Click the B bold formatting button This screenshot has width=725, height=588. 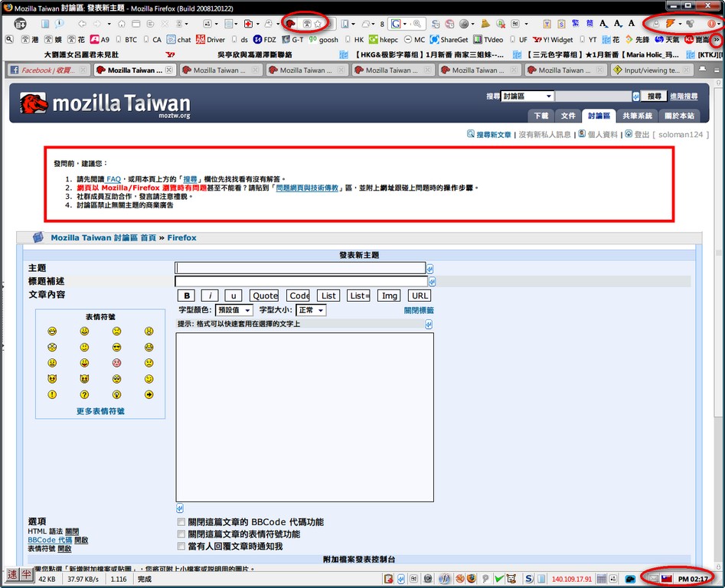point(186,296)
